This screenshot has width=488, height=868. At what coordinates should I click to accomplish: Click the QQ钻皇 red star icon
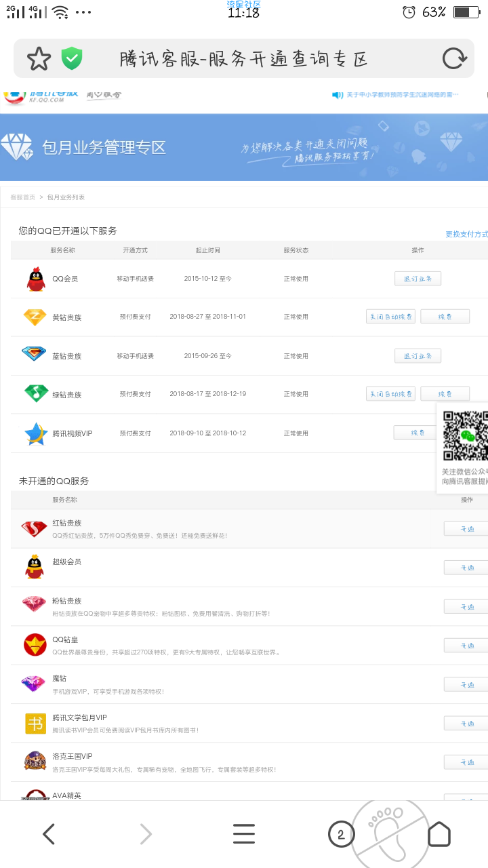35,645
